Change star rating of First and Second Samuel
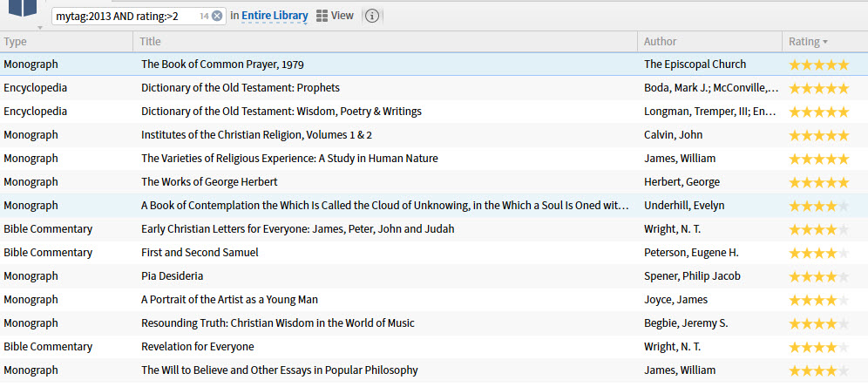 click(x=818, y=253)
